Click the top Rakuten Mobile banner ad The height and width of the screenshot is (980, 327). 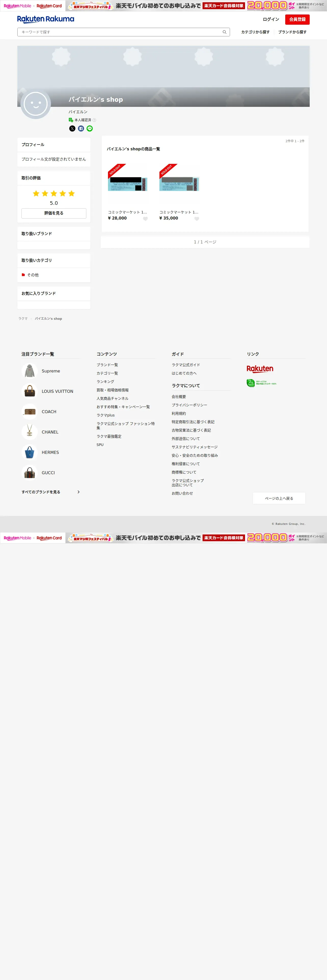(x=163, y=6)
